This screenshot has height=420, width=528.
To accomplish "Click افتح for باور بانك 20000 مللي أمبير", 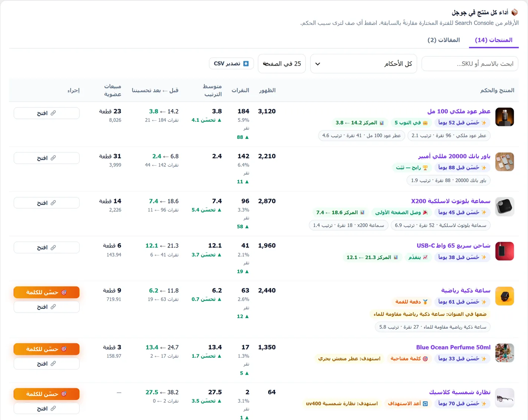I will pos(47,158).
